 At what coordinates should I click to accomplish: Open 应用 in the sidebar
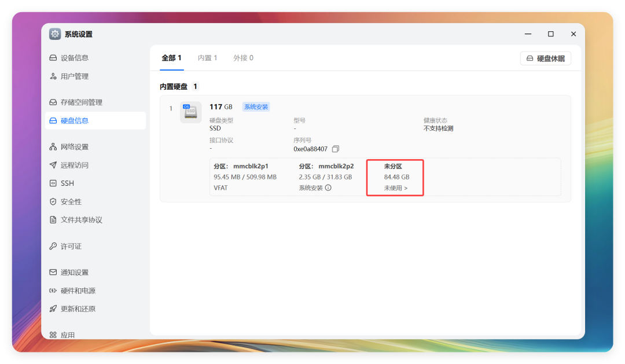[x=95, y=334]
